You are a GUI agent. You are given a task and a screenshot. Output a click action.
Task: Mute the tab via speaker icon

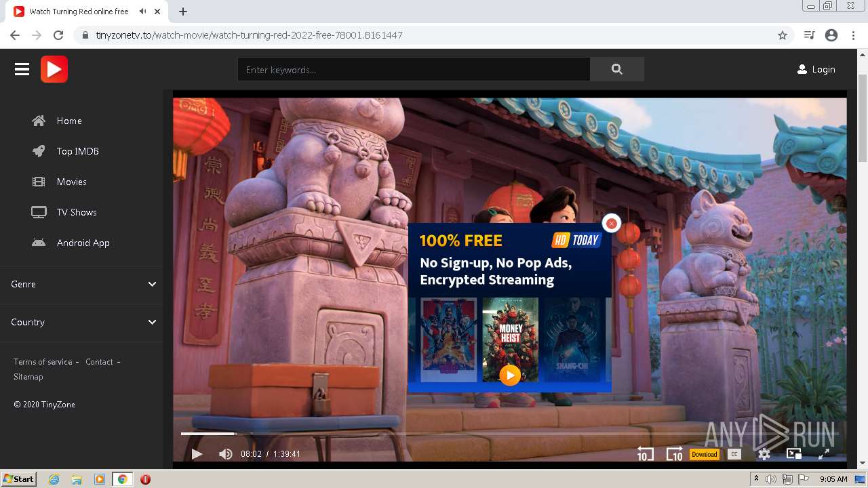[142, 12]
